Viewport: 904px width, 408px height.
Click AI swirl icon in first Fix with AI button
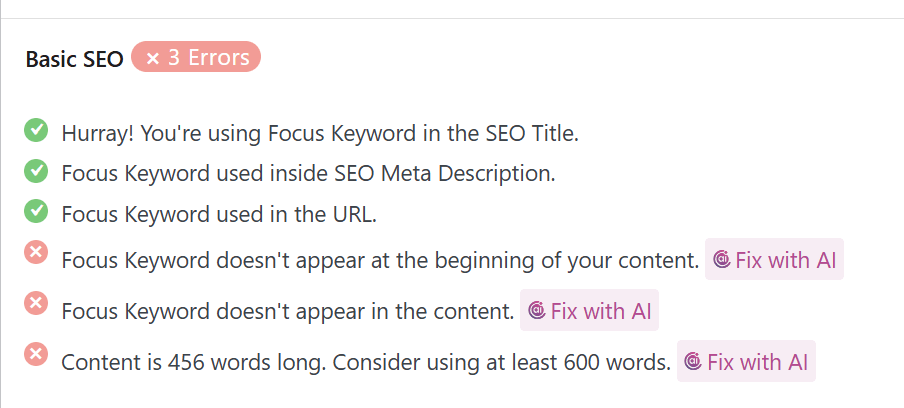[721, 260]
